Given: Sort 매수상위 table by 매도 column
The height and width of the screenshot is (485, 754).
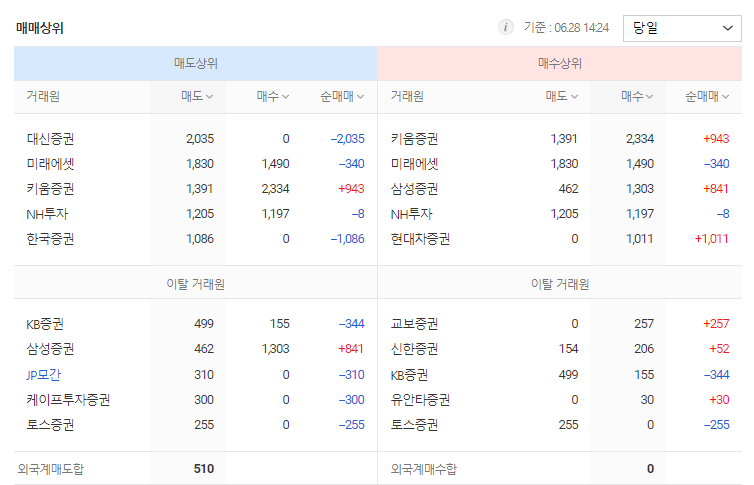Looking at the screenshot, I should pyautogui.click(x=562, y=97).
